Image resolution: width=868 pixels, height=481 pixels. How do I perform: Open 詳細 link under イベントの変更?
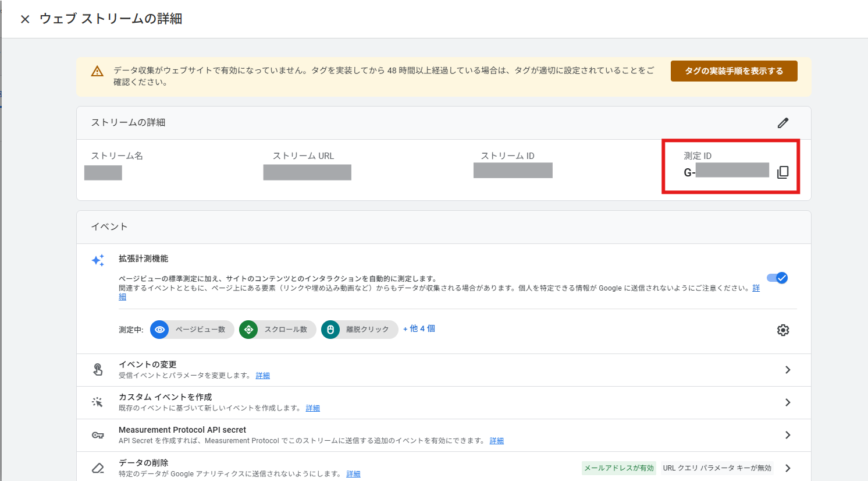click(x=263, y=376)
